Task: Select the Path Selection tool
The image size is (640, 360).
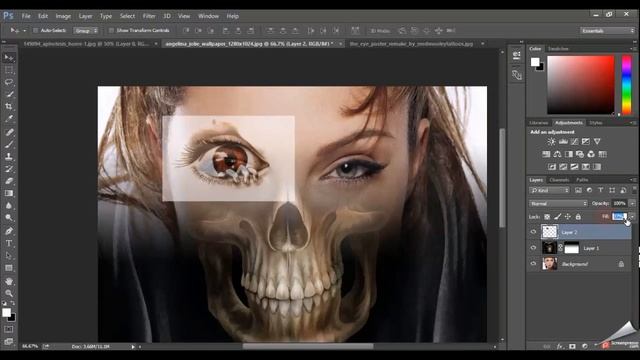Action: 9,256
